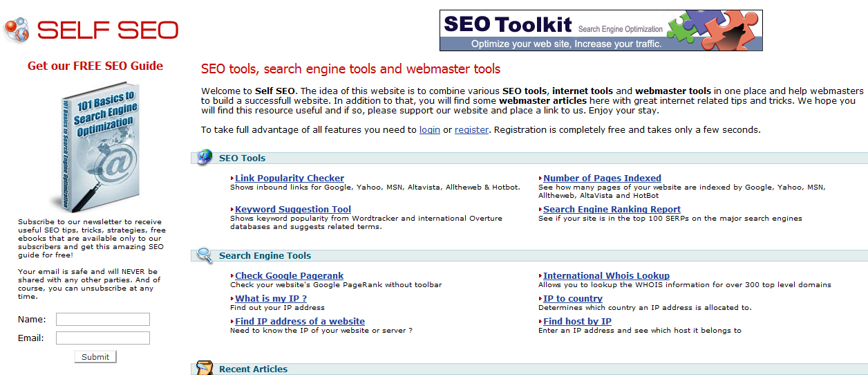Click the Recent Articles section icon
The width and height of the screenshot is (868, 375).
tap(204, 367)
